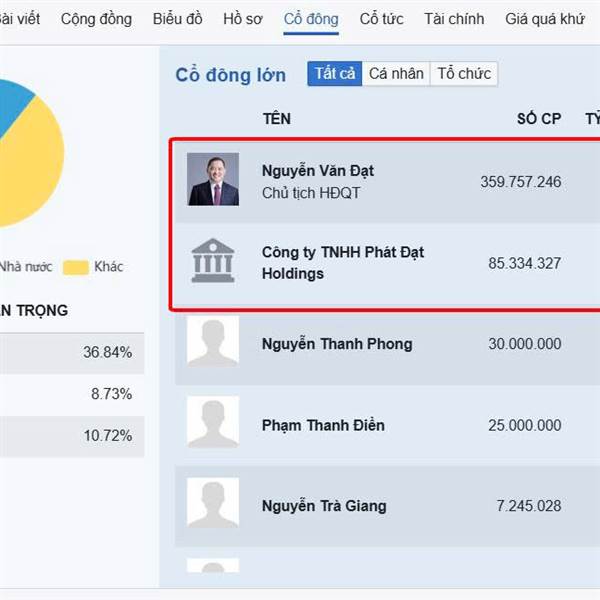The image size is (600, 600).
Task: Click Nguyễn Văn Đạt's portrait photo
Action: click(x=213, y=179)
